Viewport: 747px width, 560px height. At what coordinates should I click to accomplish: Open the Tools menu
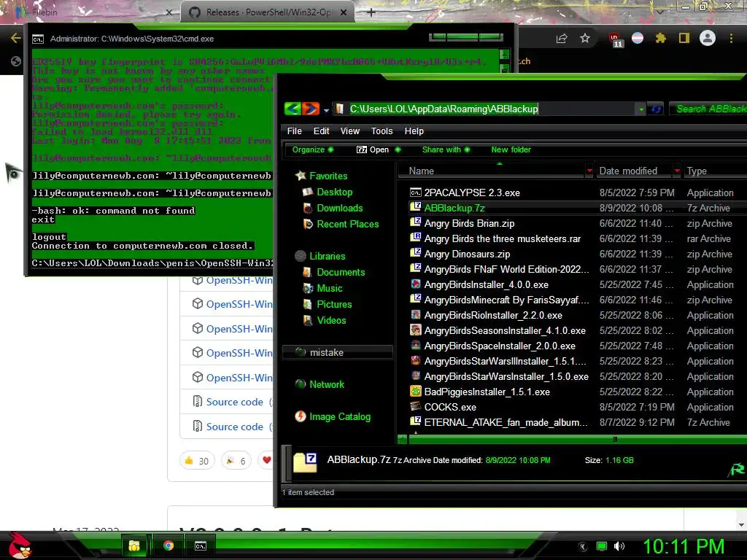pos(382,131)
